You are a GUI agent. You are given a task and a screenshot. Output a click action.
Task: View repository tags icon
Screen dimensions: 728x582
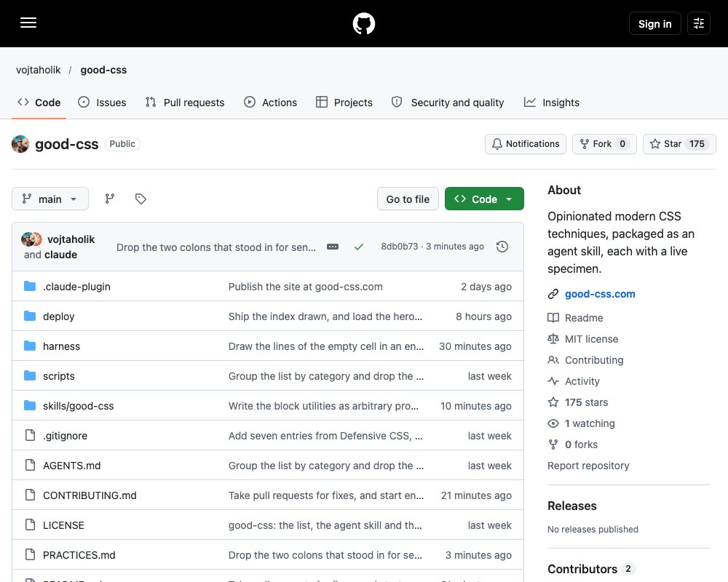141,199
